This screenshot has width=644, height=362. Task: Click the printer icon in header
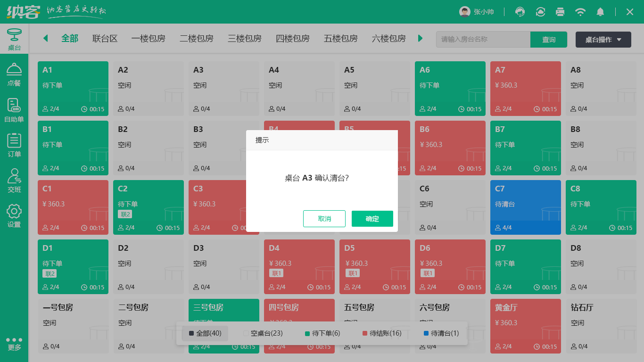(x=560, y=12)
